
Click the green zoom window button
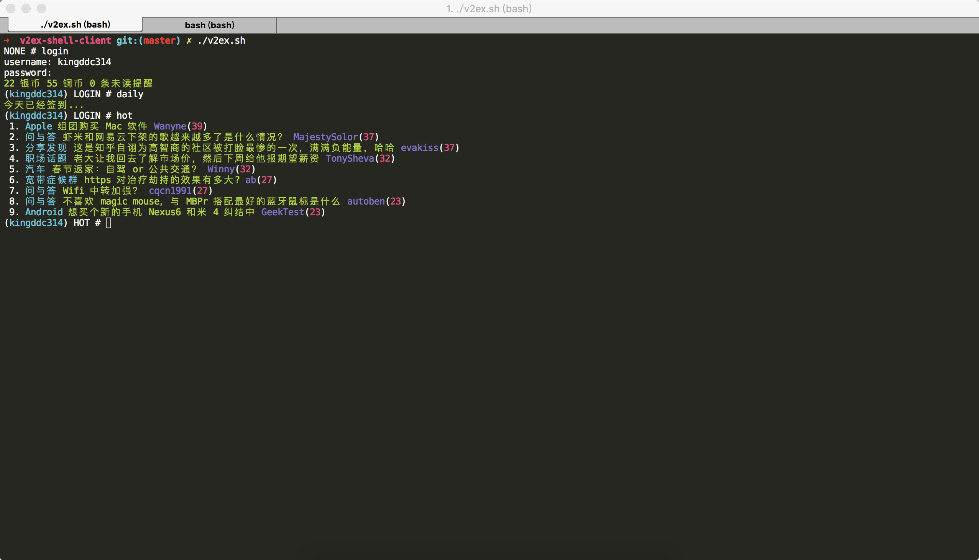pyautogui.click(x=41, y=8)
